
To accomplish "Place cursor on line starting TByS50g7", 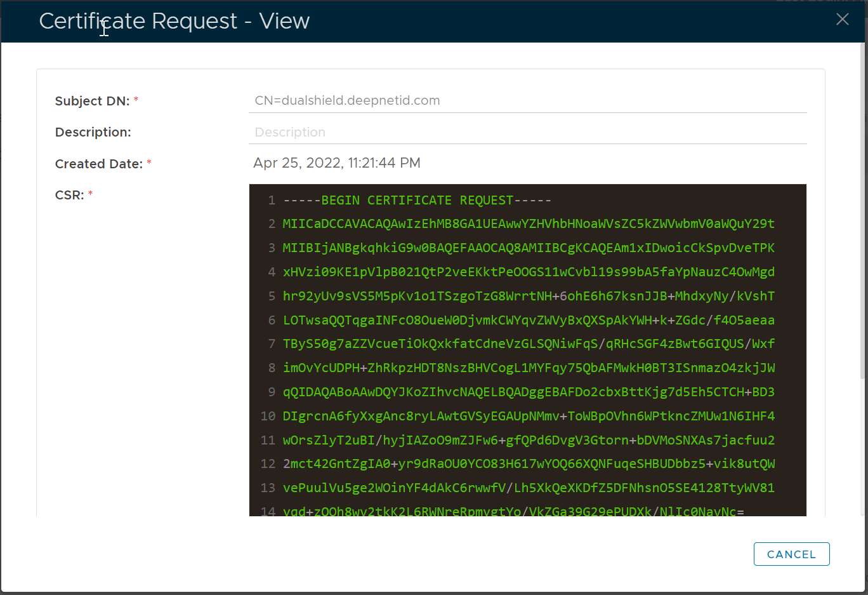I will pyautogui.click(x=528, y=344).
